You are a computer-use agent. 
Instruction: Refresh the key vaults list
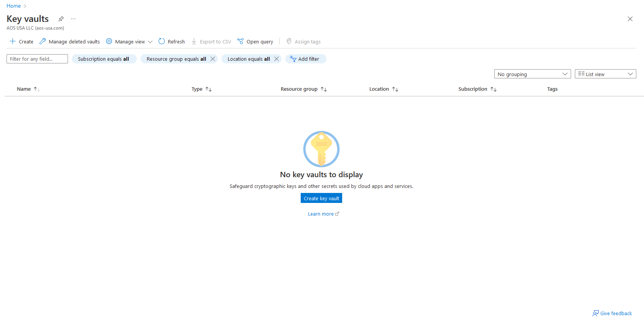click(x=172, y=42)
